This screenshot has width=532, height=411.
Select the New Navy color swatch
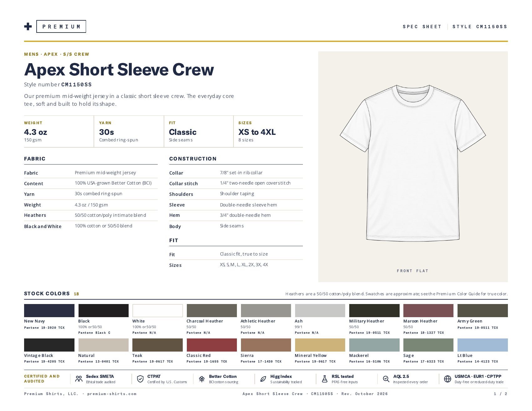click(x=49, y=311)
